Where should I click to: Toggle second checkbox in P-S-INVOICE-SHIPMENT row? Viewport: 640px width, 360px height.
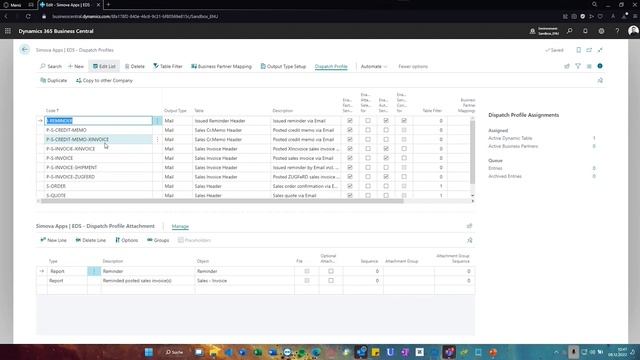pyautogui.click(x=368, y=167)
